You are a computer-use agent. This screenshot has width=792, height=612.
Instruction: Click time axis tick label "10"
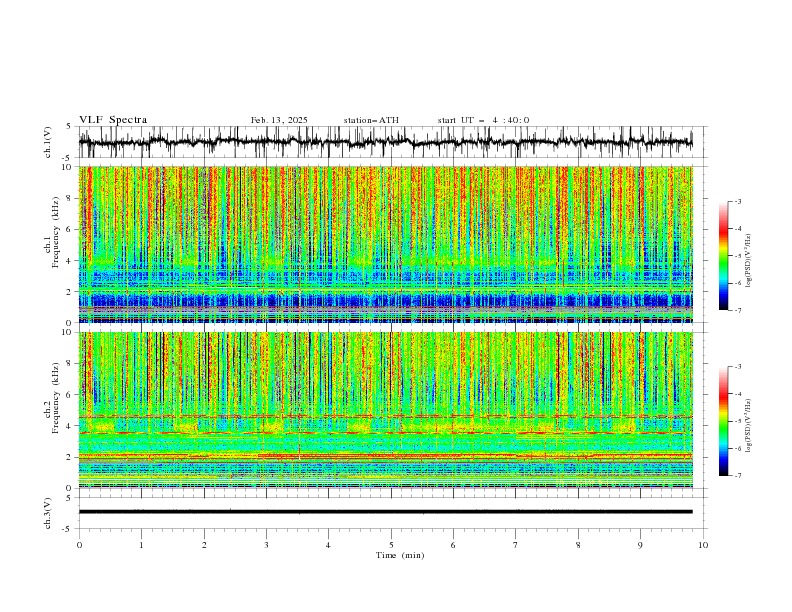(x=703, y=545)
